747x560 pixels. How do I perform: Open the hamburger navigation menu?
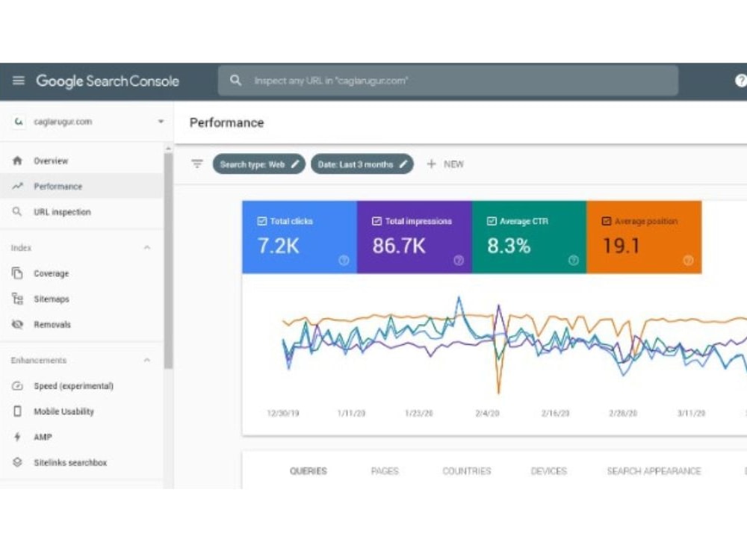pos(18,81)
